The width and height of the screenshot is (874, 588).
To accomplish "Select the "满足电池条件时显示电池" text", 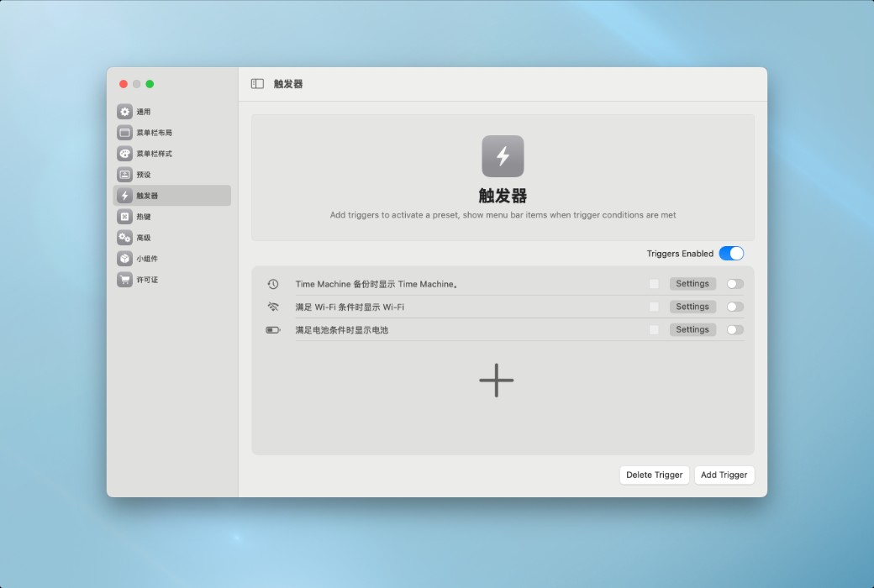I will pyautogui.click(x=342, y=330).
